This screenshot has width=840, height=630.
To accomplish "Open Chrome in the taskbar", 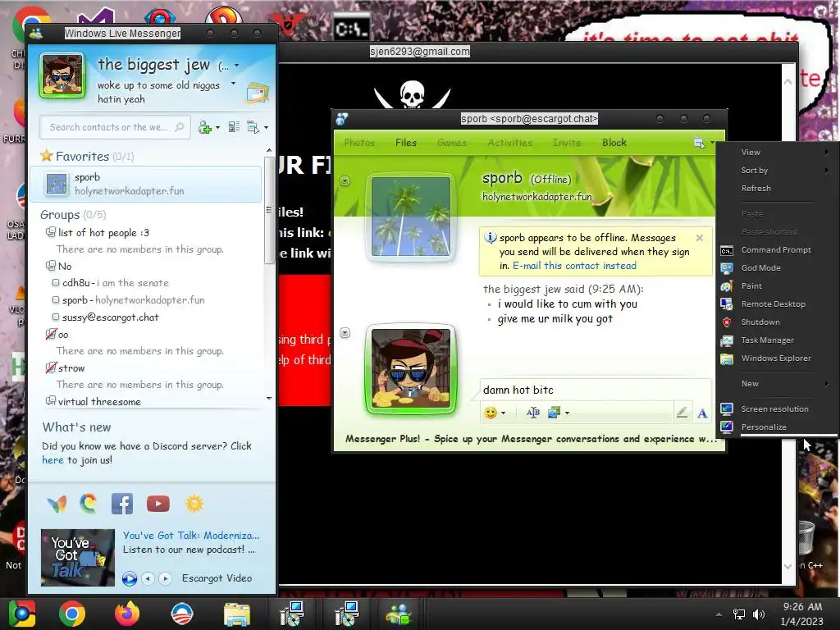I will coord(72,614).
